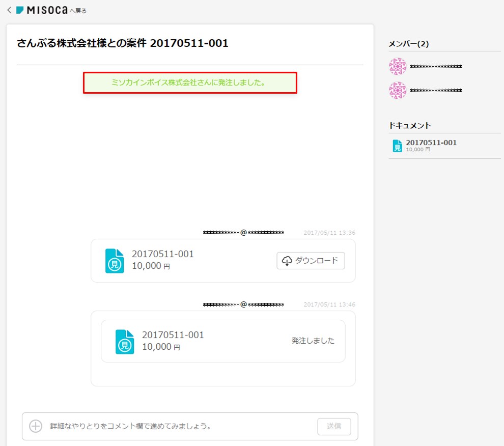Click the plus attachment icon in comment box
This screenshot has width=504, height=446.
pos(36,426)
